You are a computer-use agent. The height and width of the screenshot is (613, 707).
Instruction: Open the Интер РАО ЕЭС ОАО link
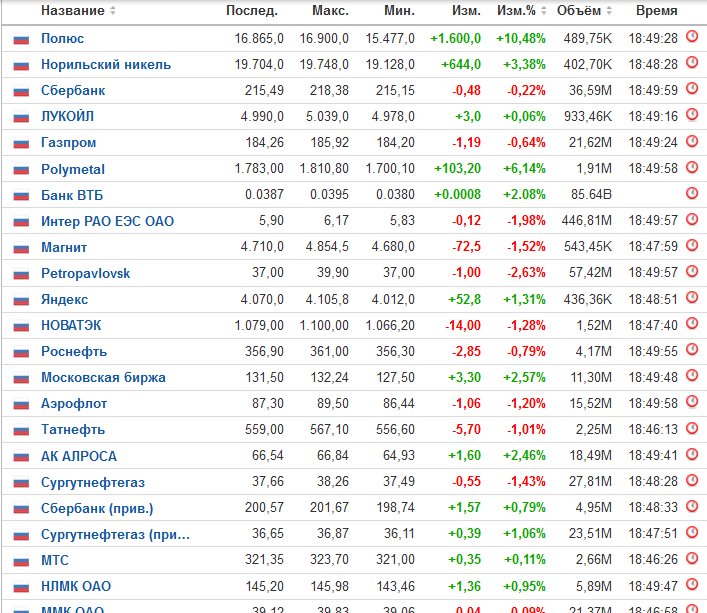107,221
